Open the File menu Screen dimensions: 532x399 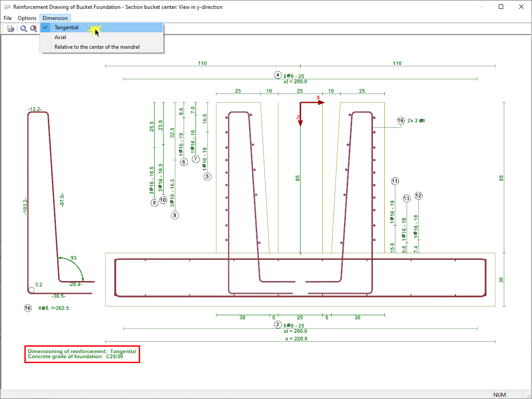(8, 18)
